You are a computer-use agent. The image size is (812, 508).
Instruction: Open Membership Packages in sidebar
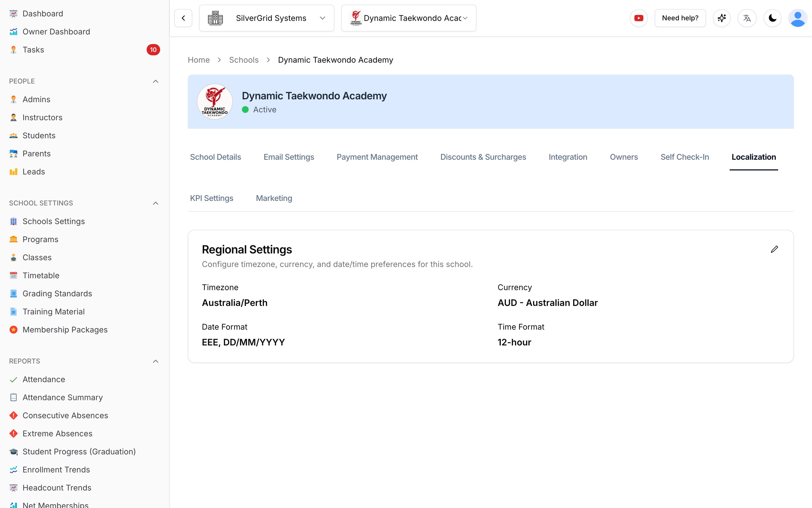pos(65,330)
